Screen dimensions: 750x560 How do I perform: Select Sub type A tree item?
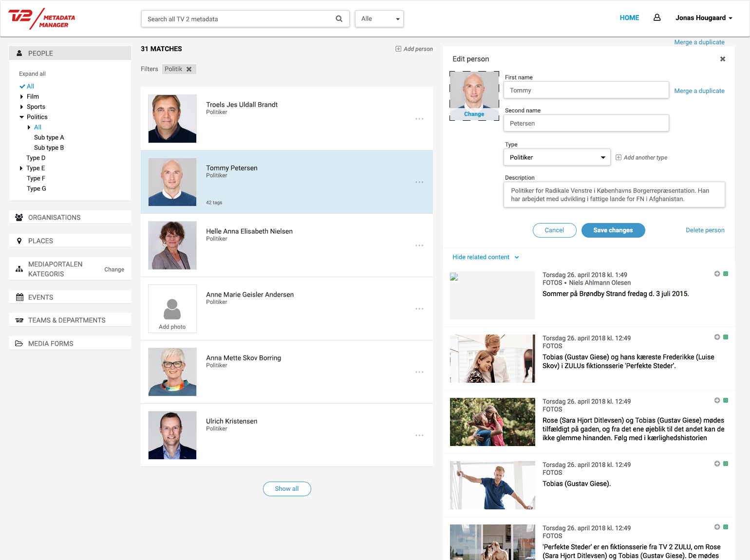coord(49,137)
